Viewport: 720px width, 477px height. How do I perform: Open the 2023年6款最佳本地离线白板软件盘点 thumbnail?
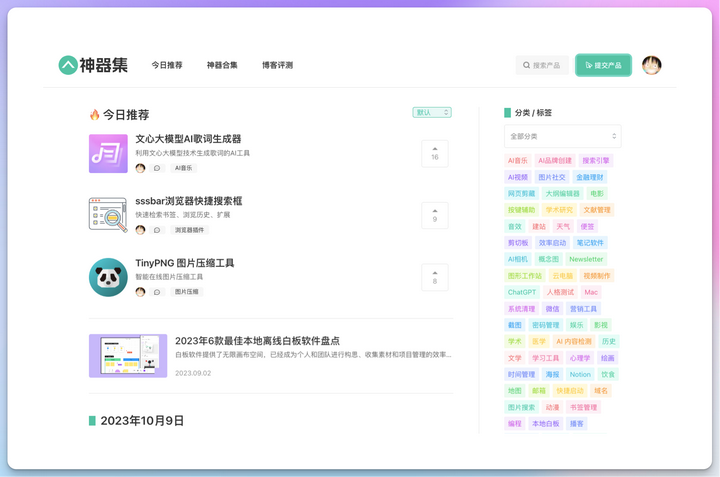coord(128,356)
